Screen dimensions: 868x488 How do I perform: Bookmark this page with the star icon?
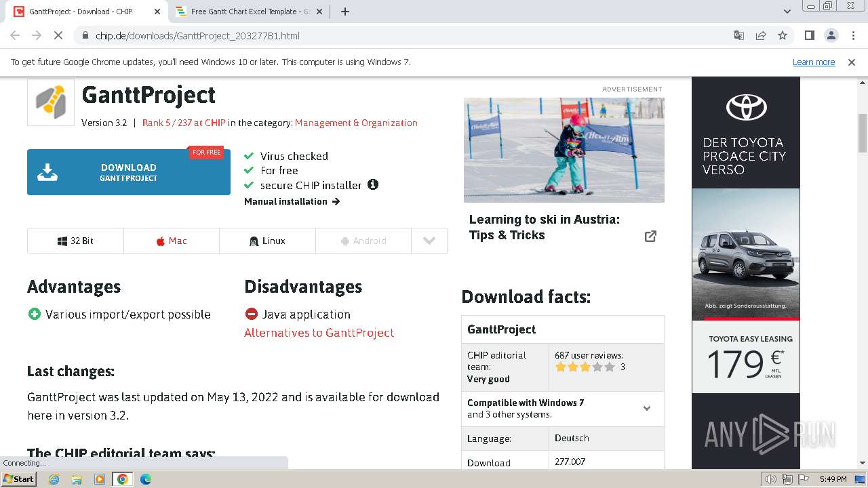[x=783, y=35]
